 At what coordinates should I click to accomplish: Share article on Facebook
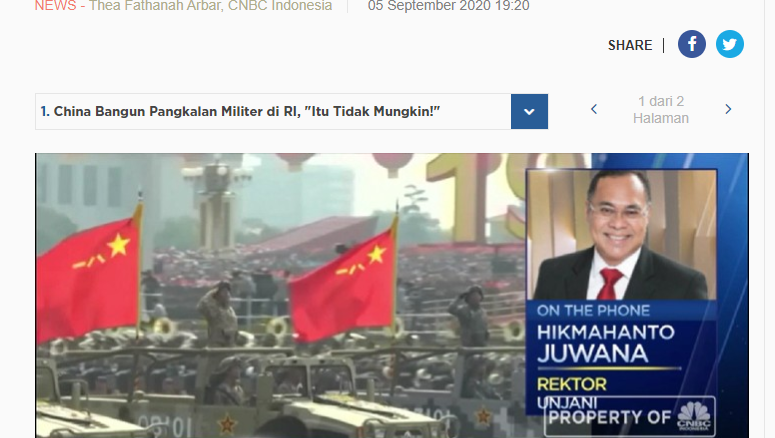click(x=691, y=44)
